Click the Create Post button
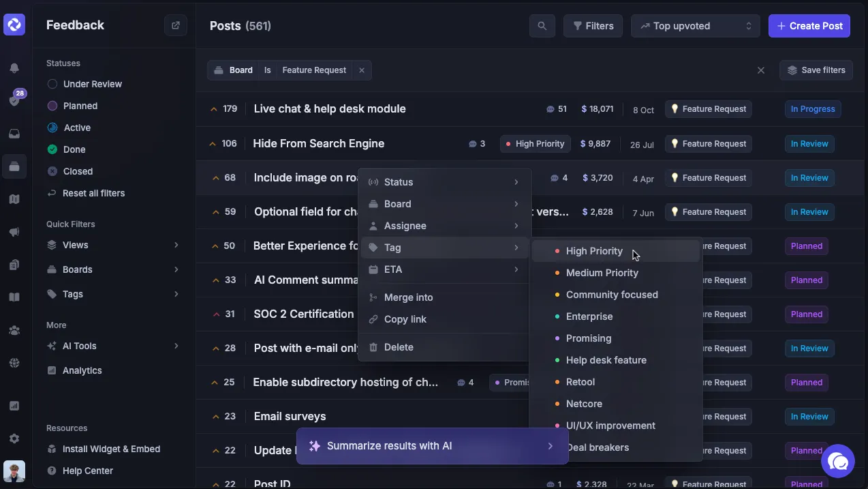Viewport: 868px width, 489px height. click(809, 26)
